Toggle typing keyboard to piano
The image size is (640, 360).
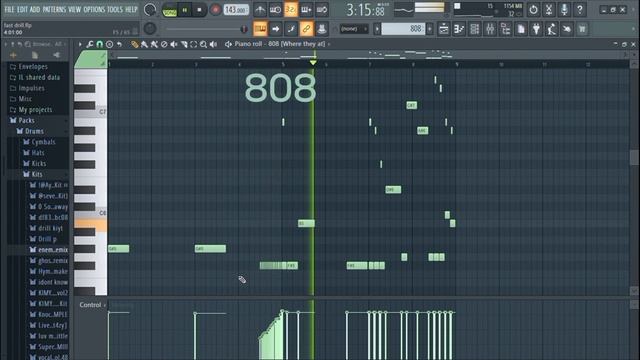click(260, 29)
